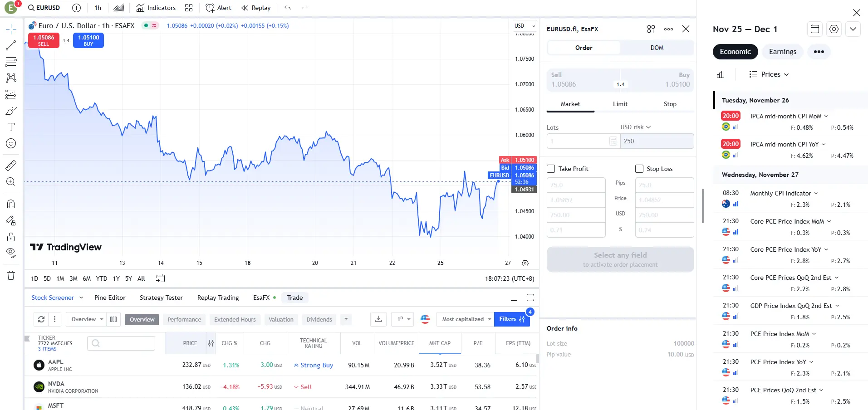868x410 pixels.
Task: Change the 1h chart interval
Action: pyautogui.click(x=98, y=8)
